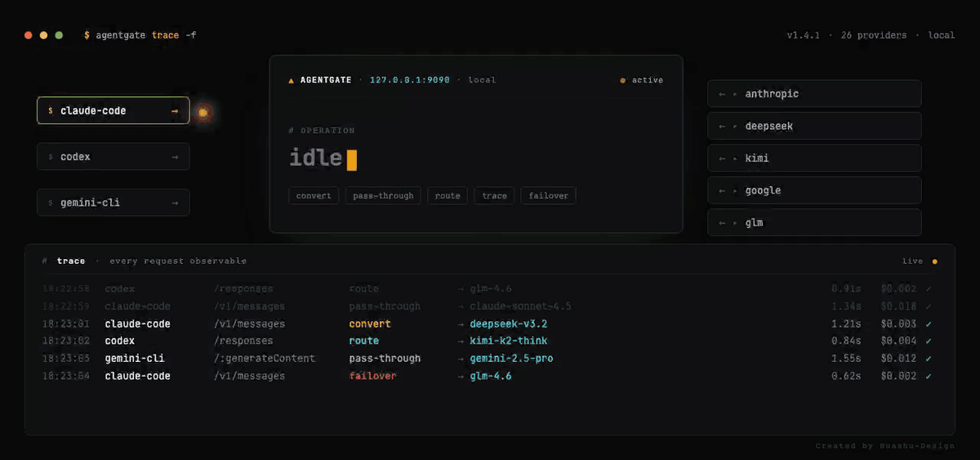Click the glowing orange dot beside claude-code
The height and width of the screenshot is (460, 980).
click(x=203, y=112)
